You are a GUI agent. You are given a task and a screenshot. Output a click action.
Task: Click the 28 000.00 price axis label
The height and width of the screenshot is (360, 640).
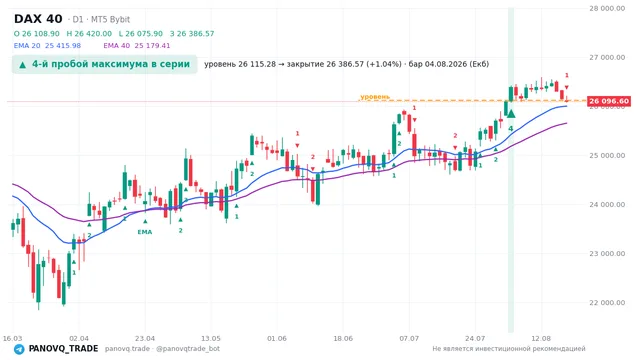coord(607,8)
